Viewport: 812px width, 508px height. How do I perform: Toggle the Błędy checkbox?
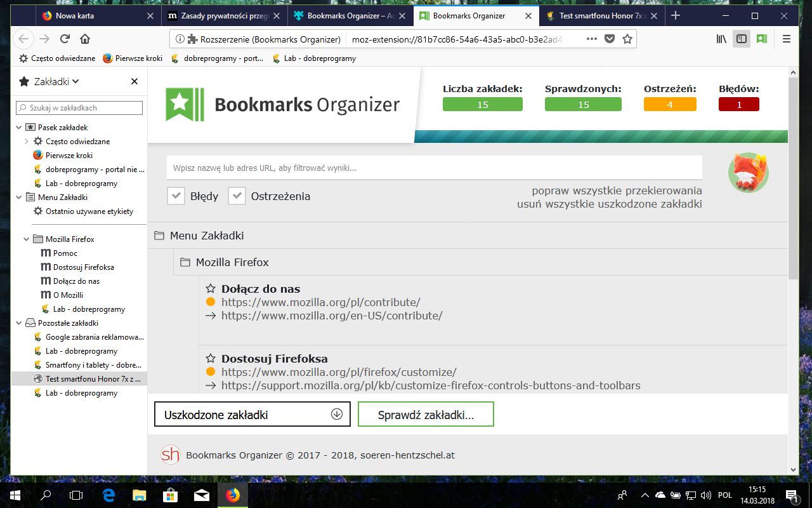pyautogui.click(x=176, y=196)
